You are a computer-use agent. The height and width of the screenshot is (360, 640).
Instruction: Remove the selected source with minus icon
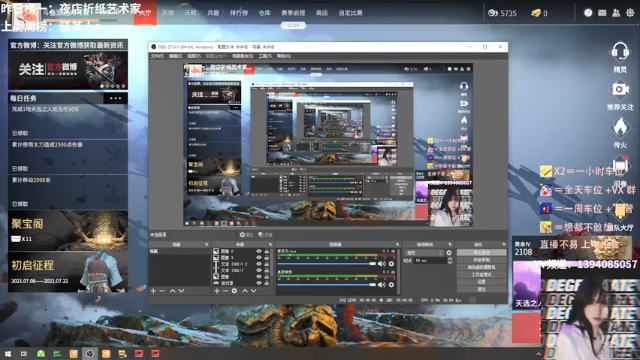(x=225, y=291)
